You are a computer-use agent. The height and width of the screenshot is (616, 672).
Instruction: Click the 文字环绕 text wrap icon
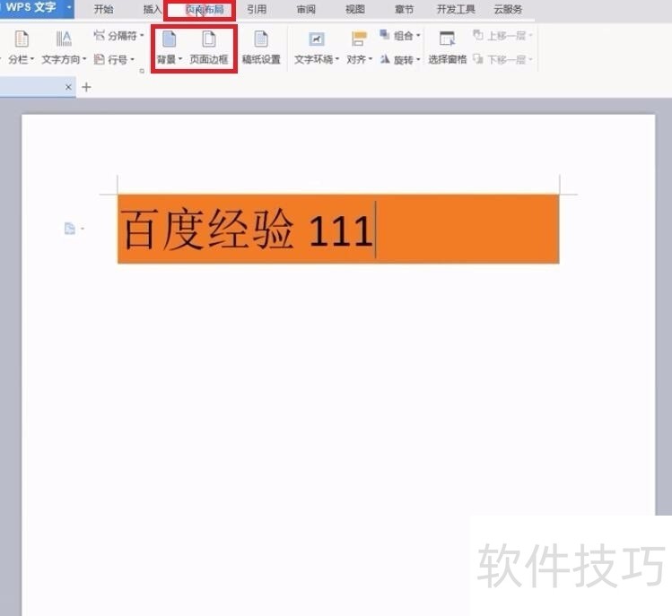pos(317,39)
